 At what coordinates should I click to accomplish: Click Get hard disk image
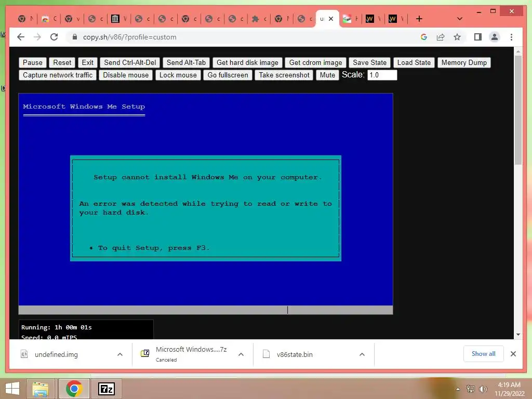[x=247, y=62]
